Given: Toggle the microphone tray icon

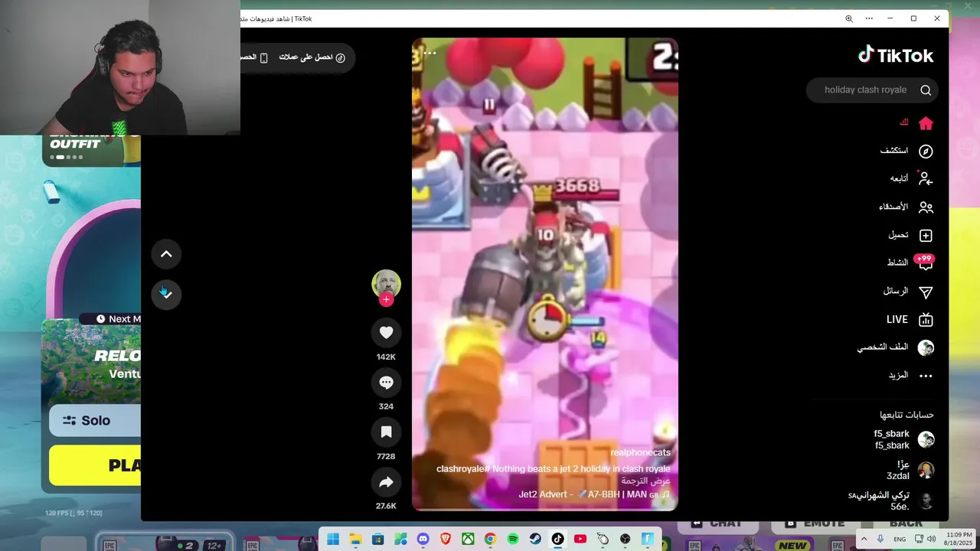Looking at the screenshot, I should tap(880, 539).
